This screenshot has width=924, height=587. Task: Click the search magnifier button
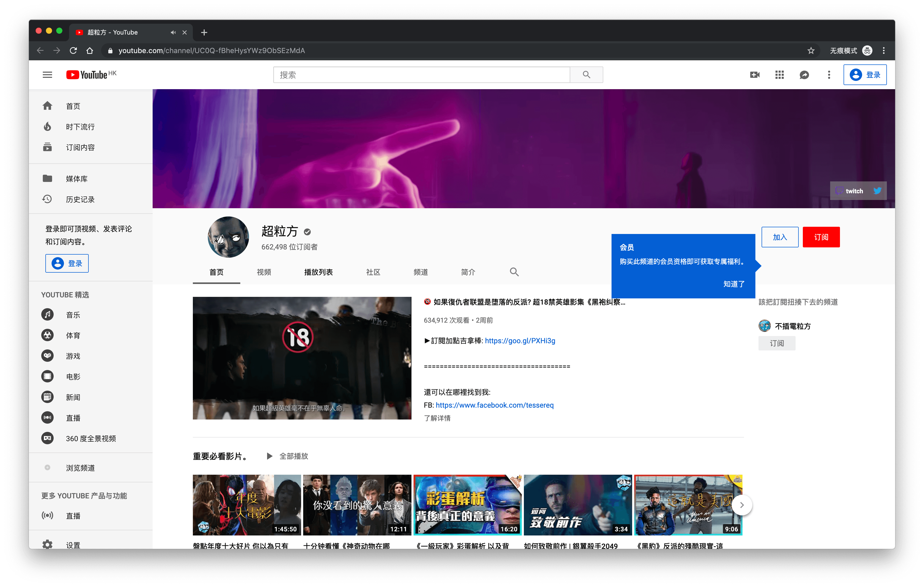(586, 75)
